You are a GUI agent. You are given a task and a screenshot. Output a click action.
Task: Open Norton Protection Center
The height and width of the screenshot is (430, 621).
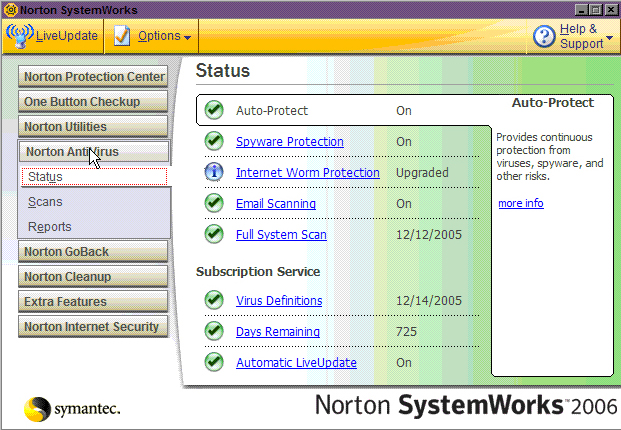(93, 76)
